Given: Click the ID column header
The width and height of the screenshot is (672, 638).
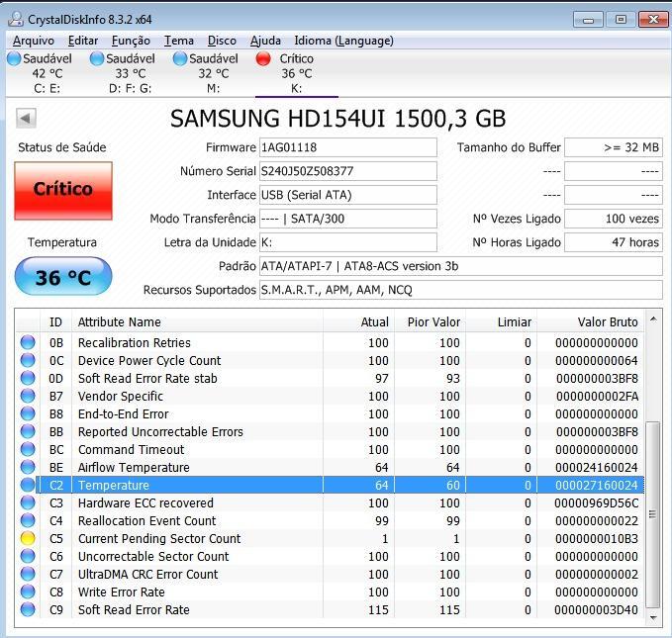Looking at the screenshot, I should pos(55,321).
